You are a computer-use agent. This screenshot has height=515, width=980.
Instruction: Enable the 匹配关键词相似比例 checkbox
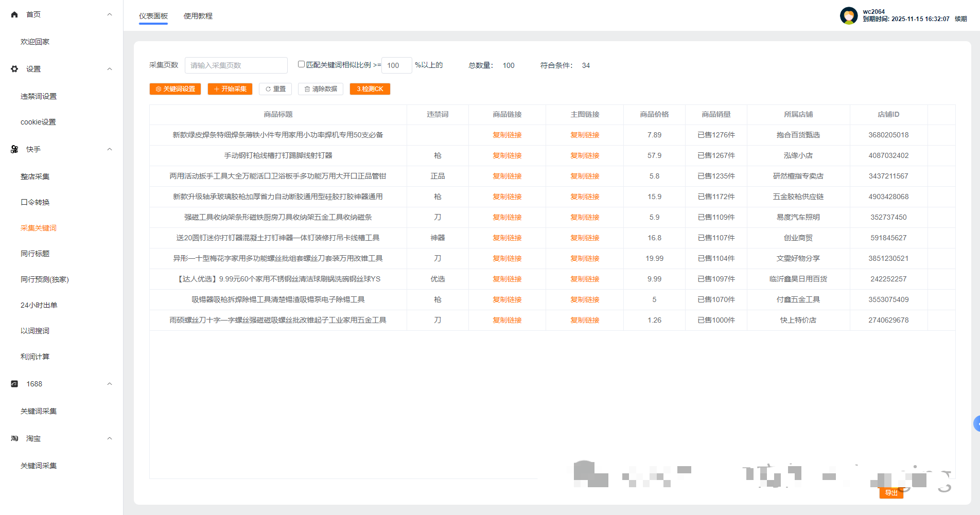[301, 64]
